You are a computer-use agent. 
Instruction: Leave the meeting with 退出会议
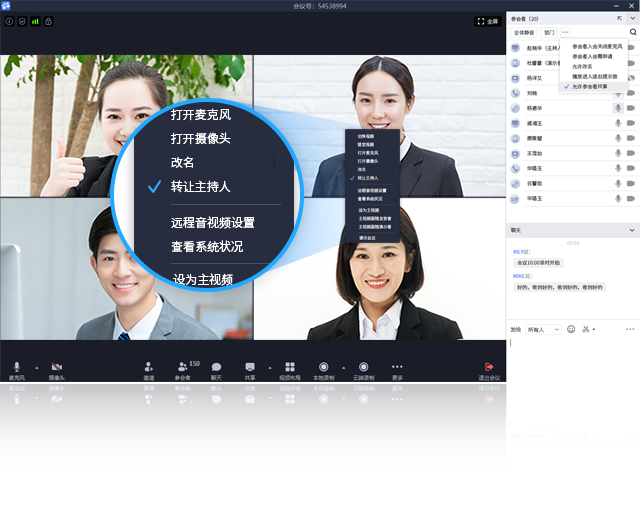489,370
